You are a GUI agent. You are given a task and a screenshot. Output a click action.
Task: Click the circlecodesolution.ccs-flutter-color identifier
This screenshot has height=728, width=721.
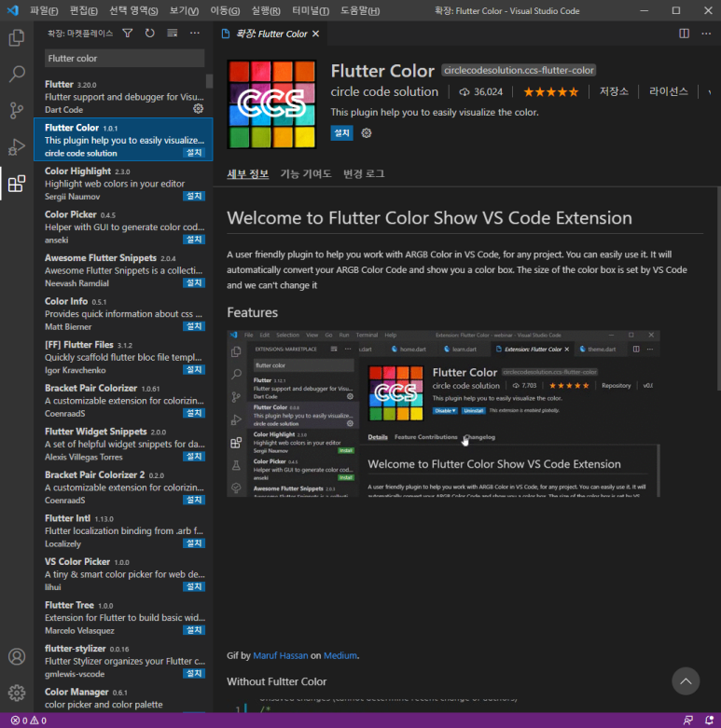(x=519, y=70)
